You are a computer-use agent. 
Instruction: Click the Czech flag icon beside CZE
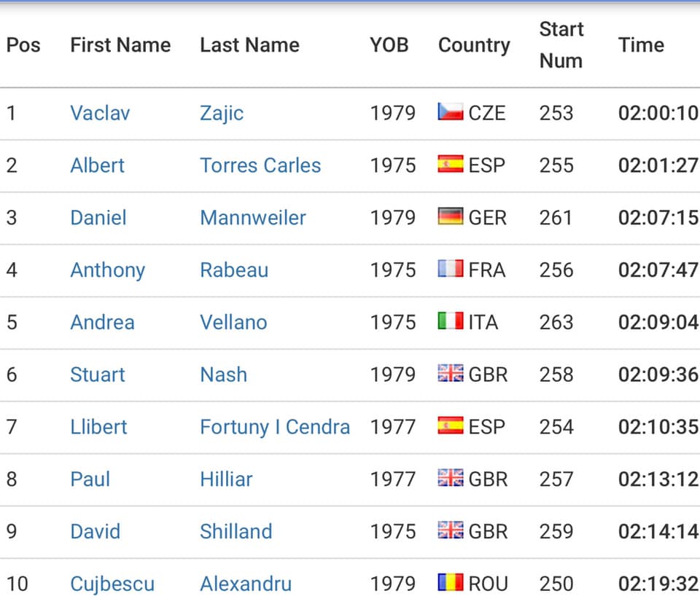451,111
